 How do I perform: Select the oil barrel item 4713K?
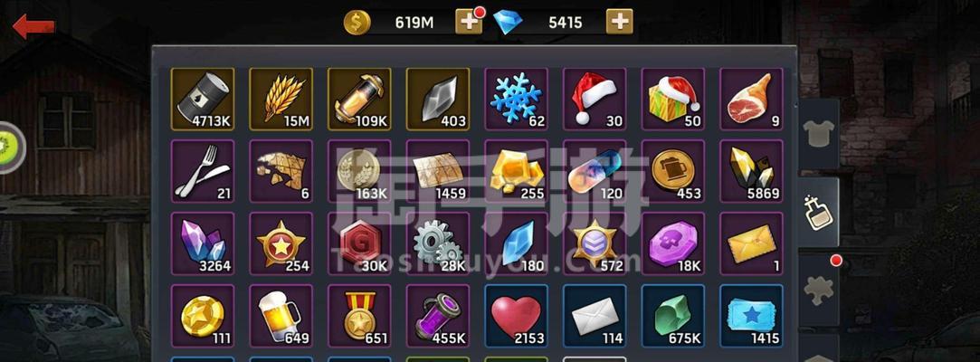203,99
